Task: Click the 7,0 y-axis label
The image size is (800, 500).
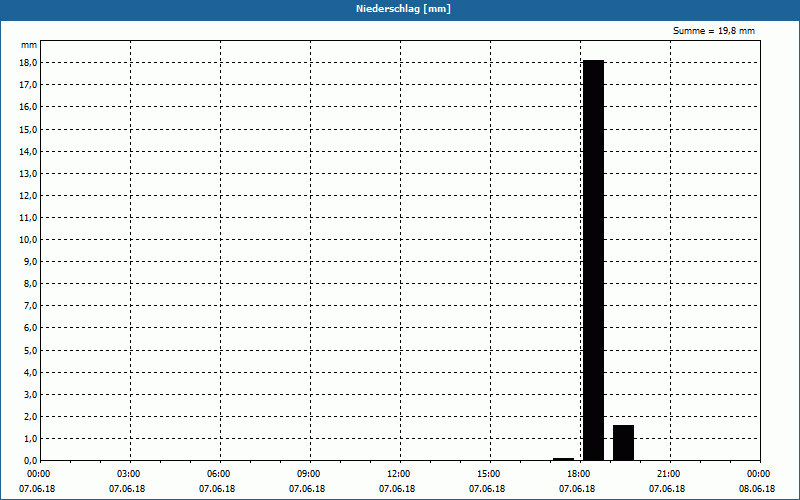Action: coord(31,306)
